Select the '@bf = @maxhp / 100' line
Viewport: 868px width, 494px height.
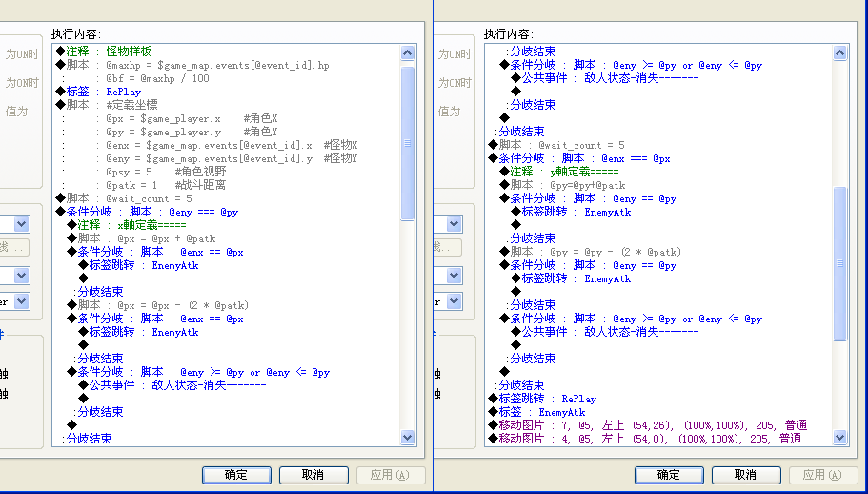pos(157,78)
